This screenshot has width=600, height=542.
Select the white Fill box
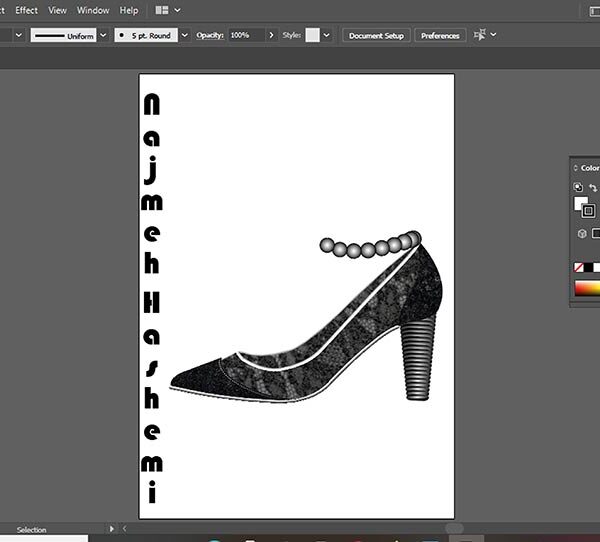[x=580, y=204]
